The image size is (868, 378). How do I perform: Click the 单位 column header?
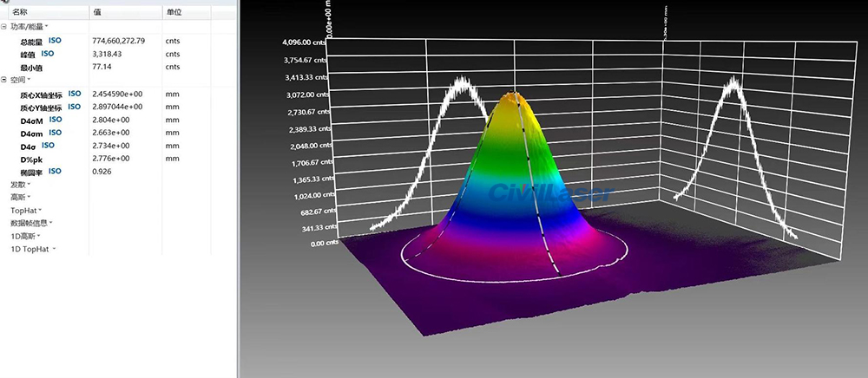(x=174, y=13)
